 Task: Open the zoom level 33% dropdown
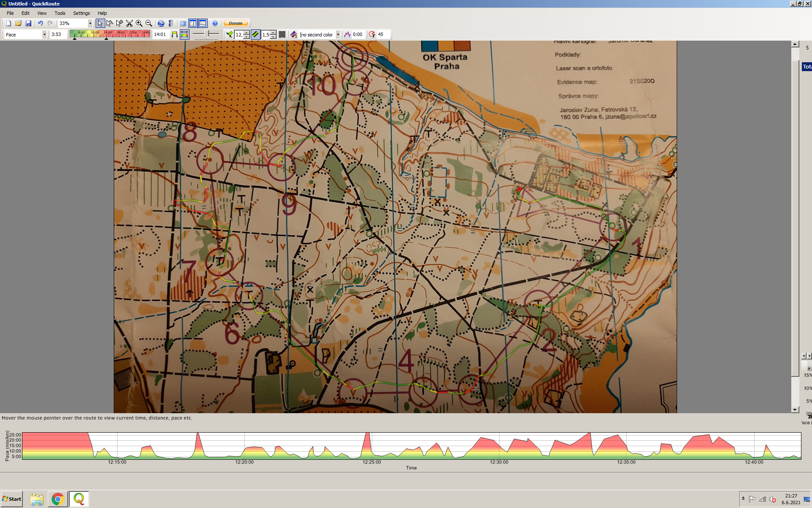(90, 23)
